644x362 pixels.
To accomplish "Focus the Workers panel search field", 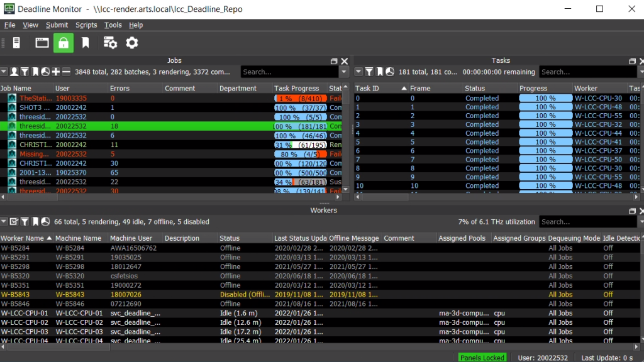I will (x=588, y=222).
